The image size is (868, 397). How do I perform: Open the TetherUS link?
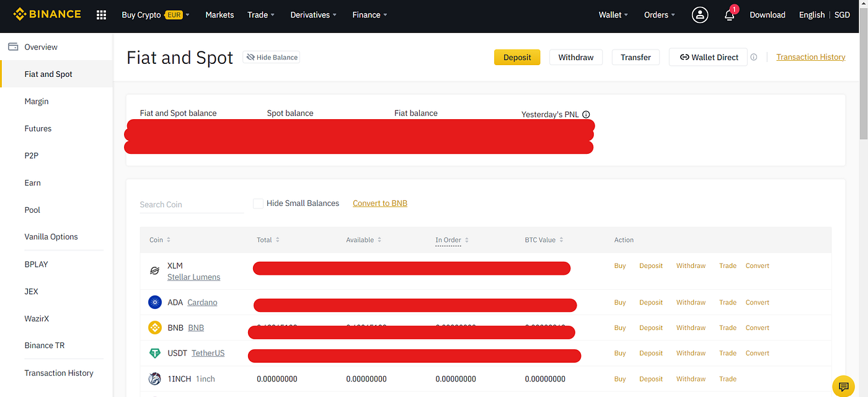coord(208,353)
